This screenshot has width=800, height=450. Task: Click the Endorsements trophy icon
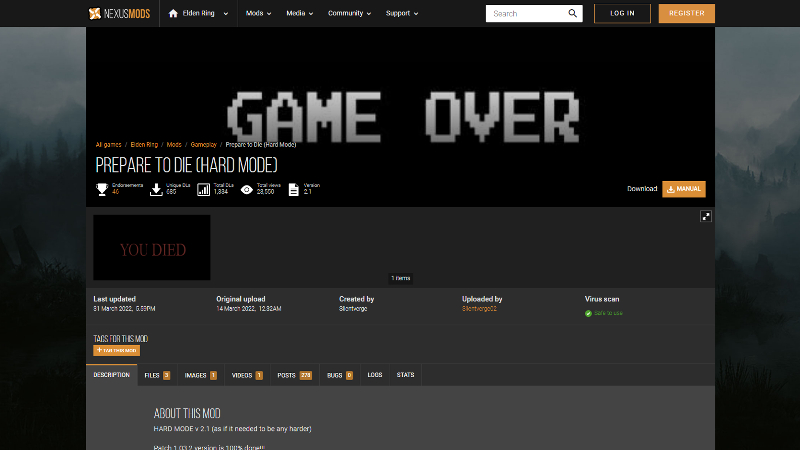click(102, 189)
